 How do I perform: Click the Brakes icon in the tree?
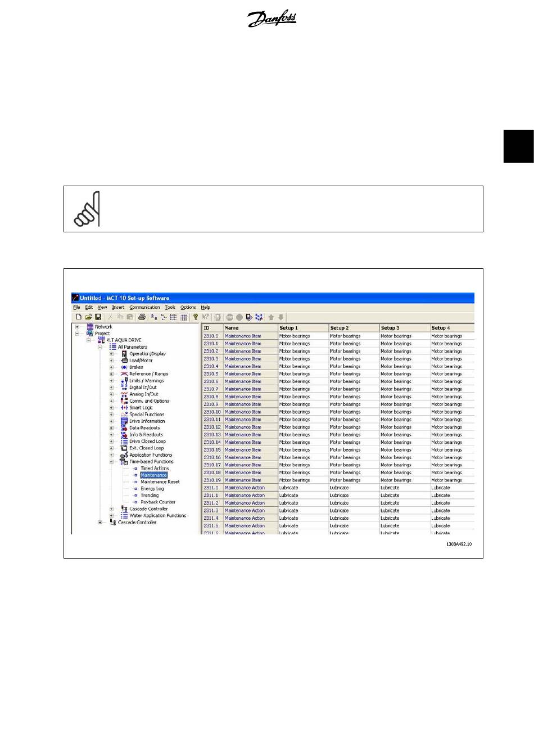click(x=124, y=367)
